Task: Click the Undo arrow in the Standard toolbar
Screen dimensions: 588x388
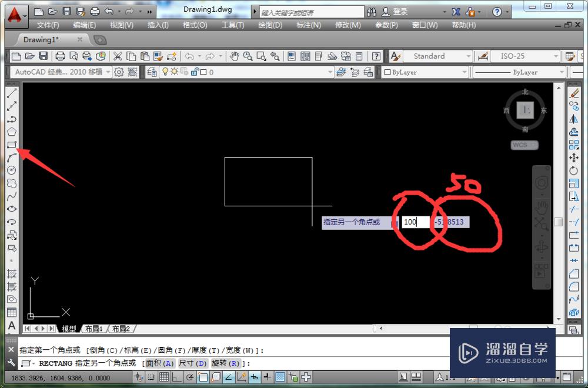Action: tap(189, 56)
